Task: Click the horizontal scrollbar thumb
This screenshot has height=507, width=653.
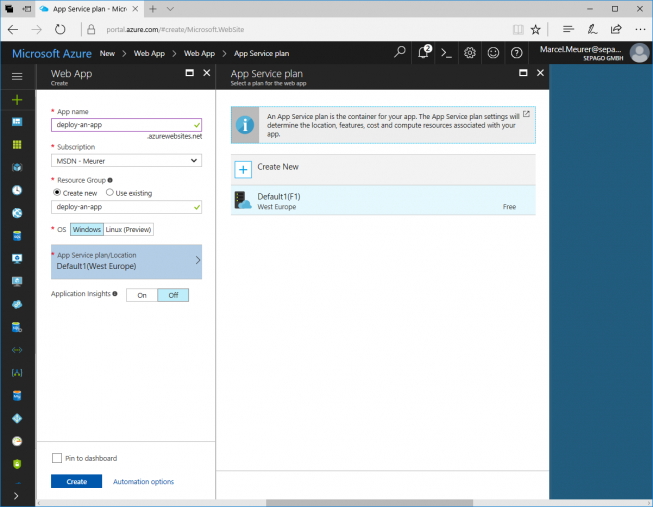Action: pos(369,503)
